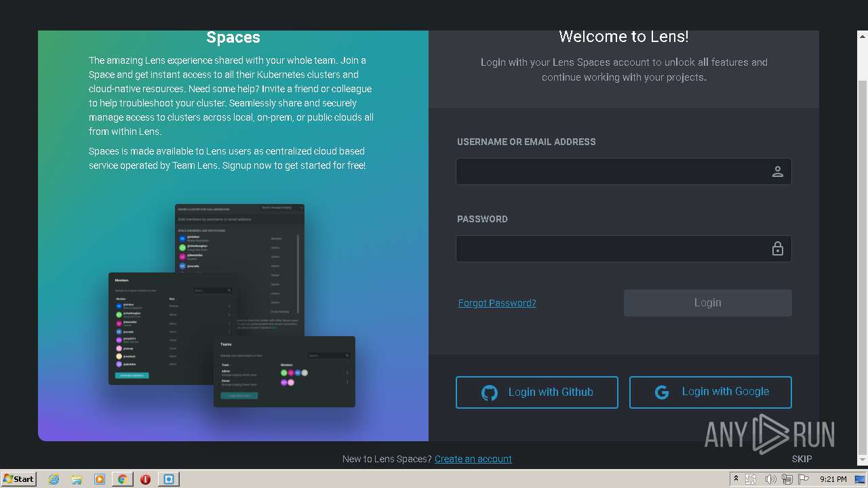The image size is (868, 488).
Task: Open the media player taskbar icon
Action: pyautogui.click(x=100, y=479)
